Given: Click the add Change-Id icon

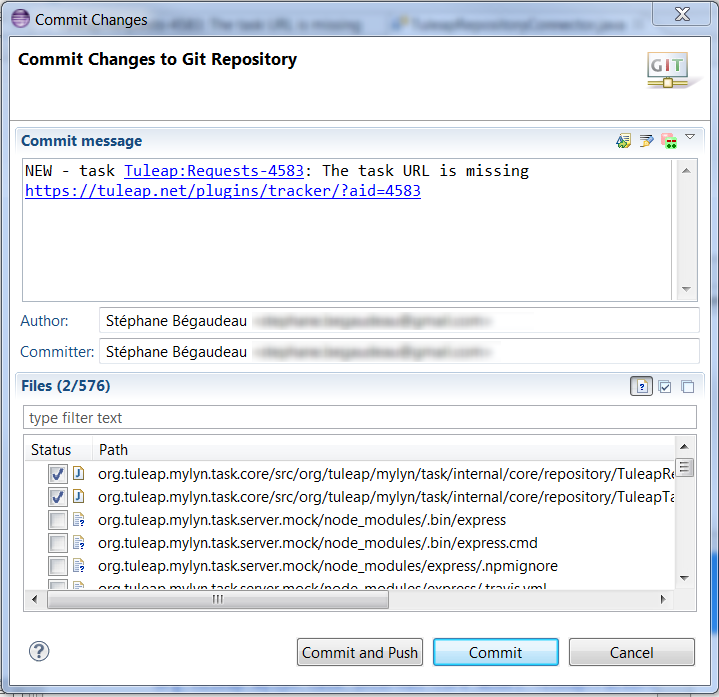Looking at the screenshot, I should (669, 141).
